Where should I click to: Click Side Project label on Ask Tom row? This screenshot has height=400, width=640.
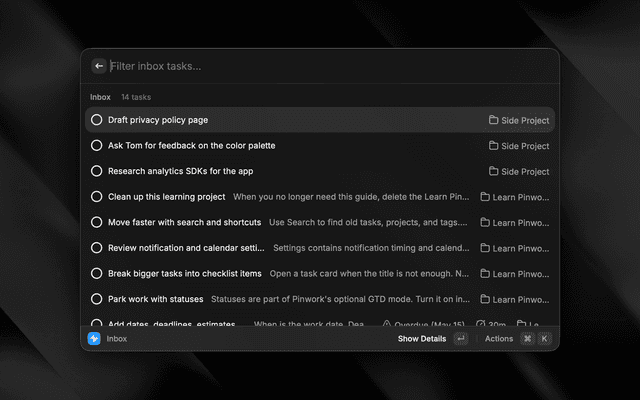coord(525,146)
